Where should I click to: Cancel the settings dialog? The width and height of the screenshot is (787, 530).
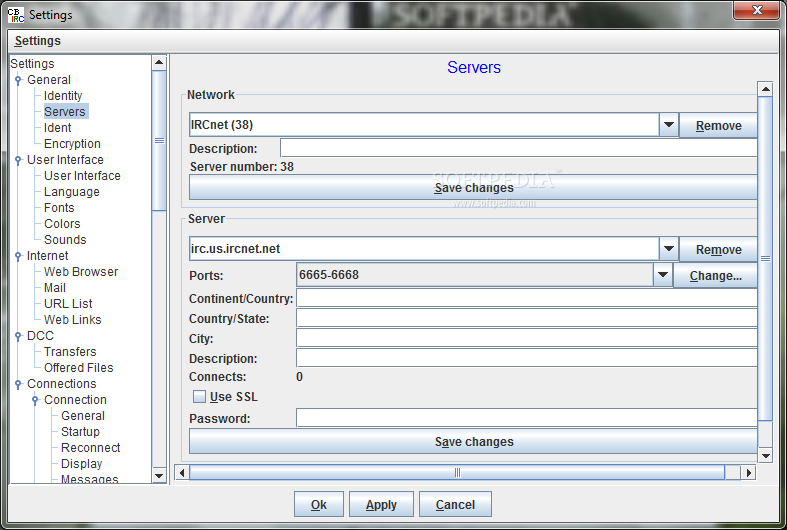(455, 504)
